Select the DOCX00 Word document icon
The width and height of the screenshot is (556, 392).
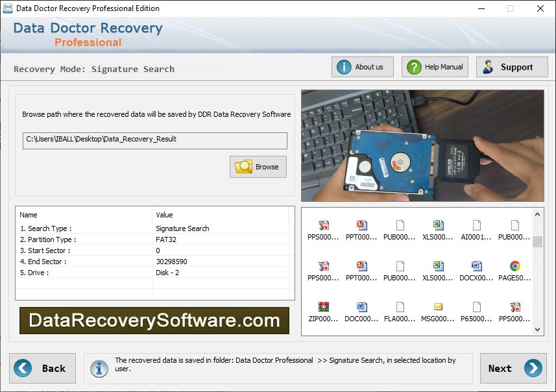pyautogui.click(x=477, y=266)
